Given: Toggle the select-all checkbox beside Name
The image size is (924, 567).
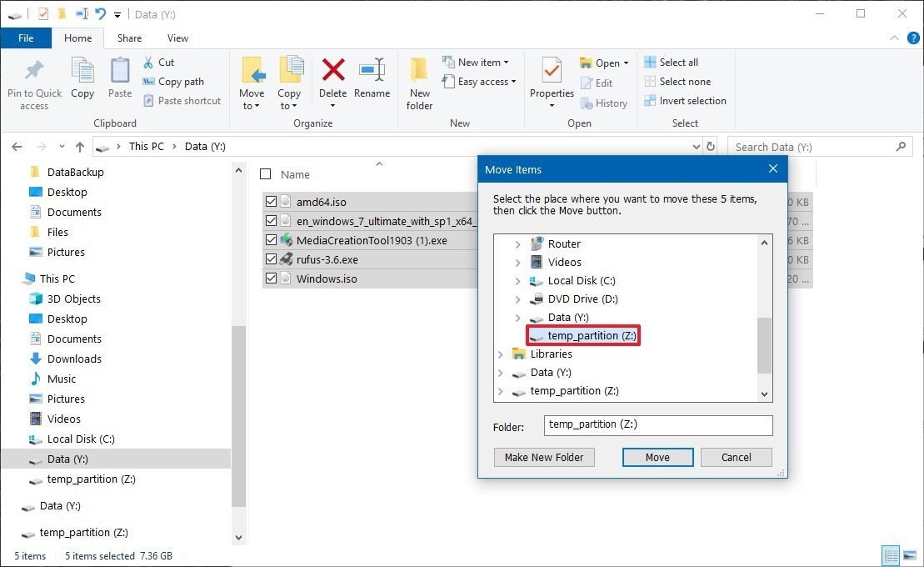Looking at the screenshot, I should coord(266,174).
